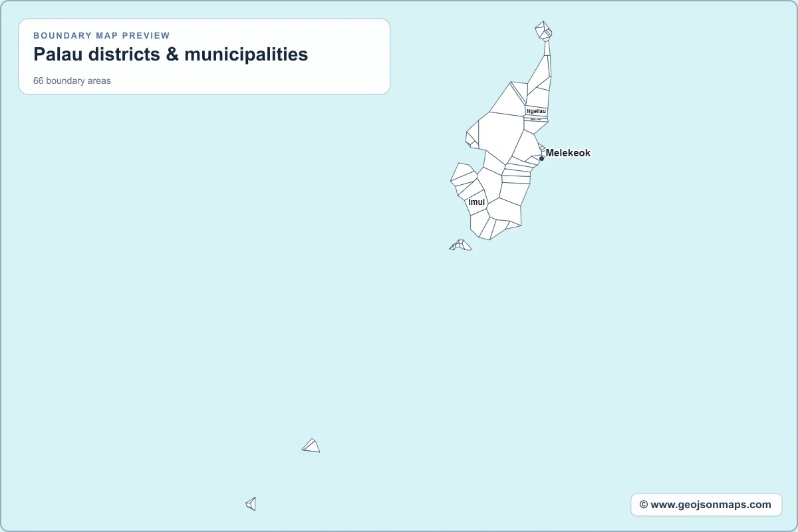Select the Imul district label
The width and height of the screenshot is (798, 532).
pyautogui.click(x=477, y=201)
